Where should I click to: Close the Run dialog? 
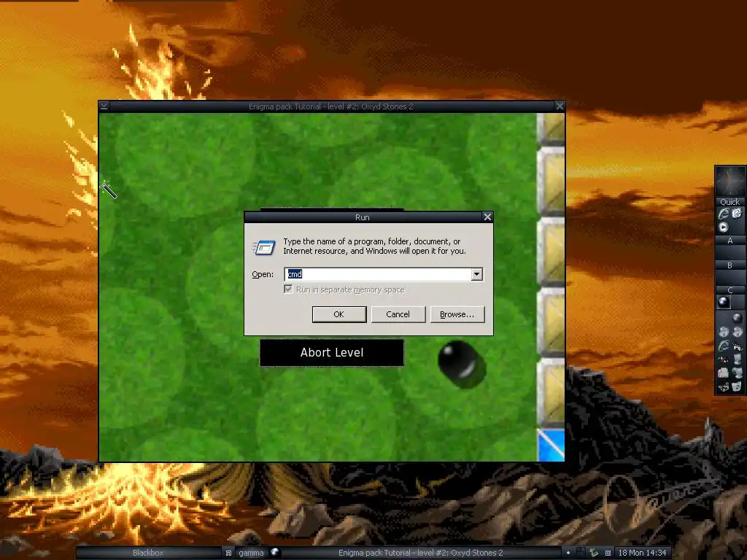tap(487, 217)
